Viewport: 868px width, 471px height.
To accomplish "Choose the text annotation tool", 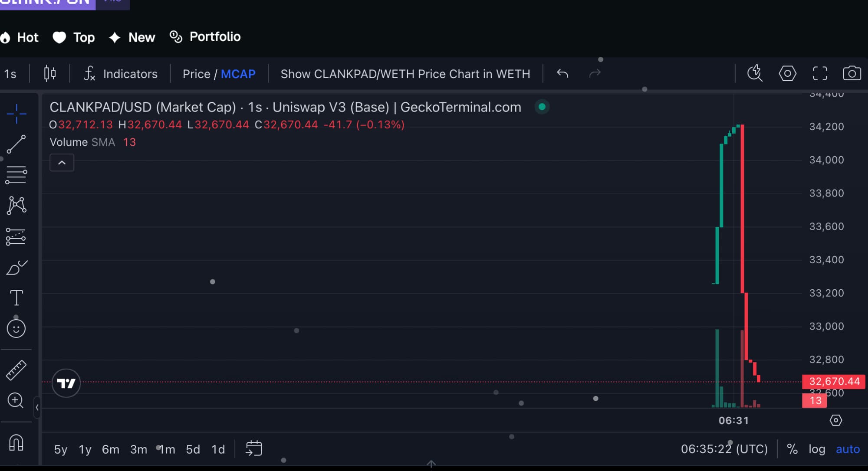I will click(x=16, y=298).
